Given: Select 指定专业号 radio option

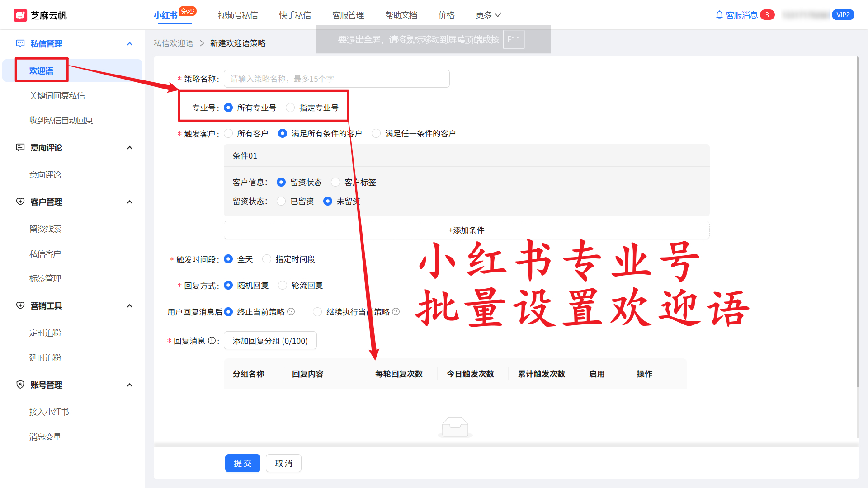Looking at the screenshot, I should (x=290, y=108).
